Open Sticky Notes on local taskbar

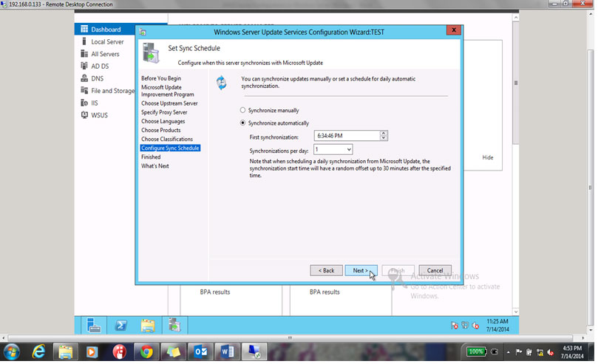click(173, 351)
